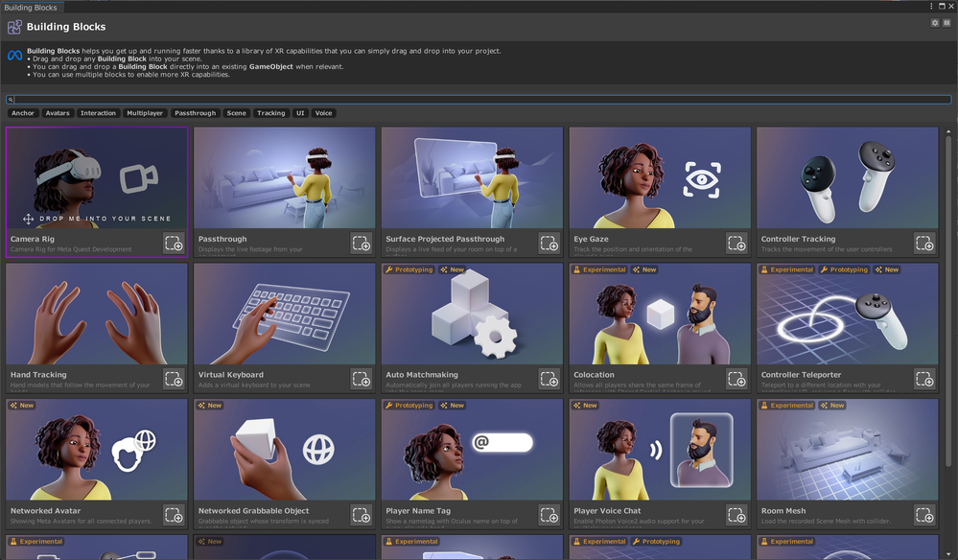The image size is (958, 560).
Task: Add Controller Tracking block to scene
Action: 924,243
